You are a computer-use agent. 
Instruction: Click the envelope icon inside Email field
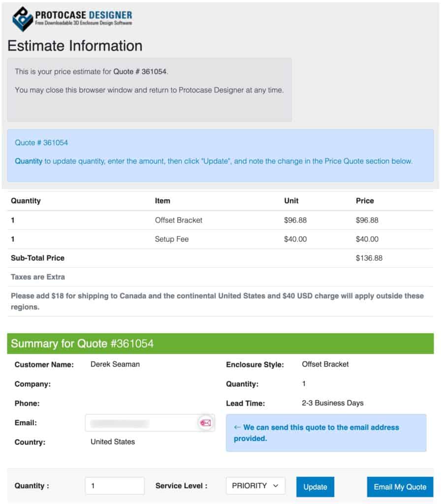(x=205, y=423)
